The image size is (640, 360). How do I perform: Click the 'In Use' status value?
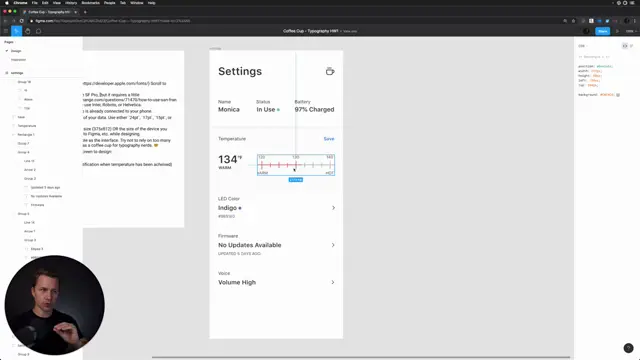(x=266, y=109)
